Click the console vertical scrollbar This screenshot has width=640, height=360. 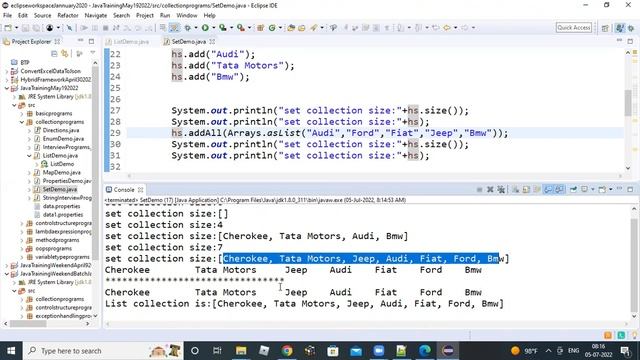point(633,265)
